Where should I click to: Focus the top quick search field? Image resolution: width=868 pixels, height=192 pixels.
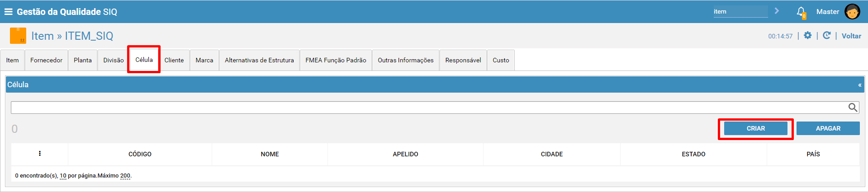click(740, 12)
